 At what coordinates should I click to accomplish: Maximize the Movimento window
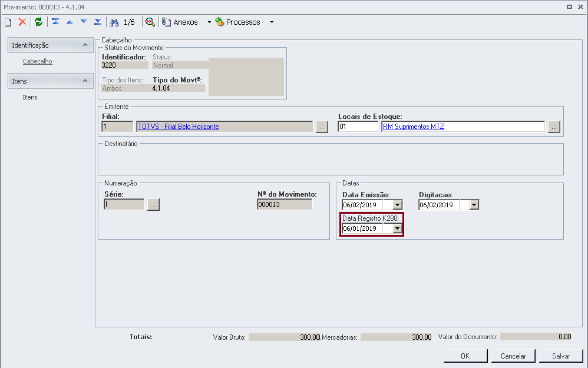point(569,6)
